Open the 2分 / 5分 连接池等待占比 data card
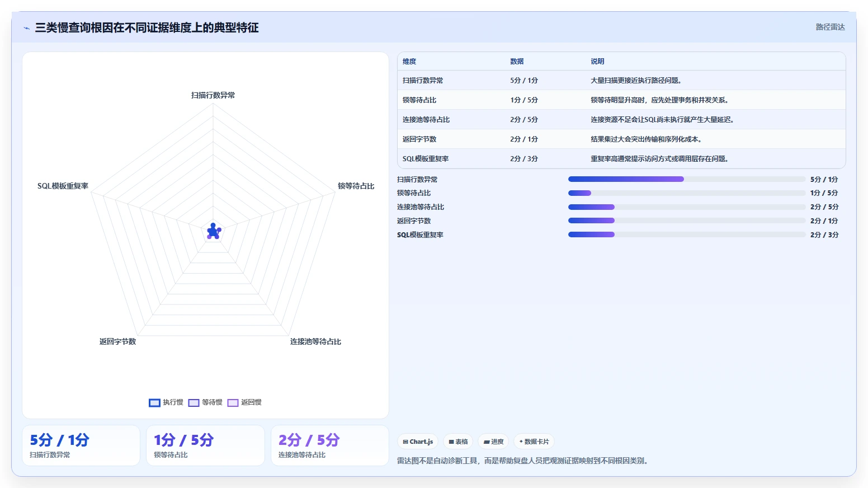Image resolution: width=868 pixels, height=488 pixels. 330,445
